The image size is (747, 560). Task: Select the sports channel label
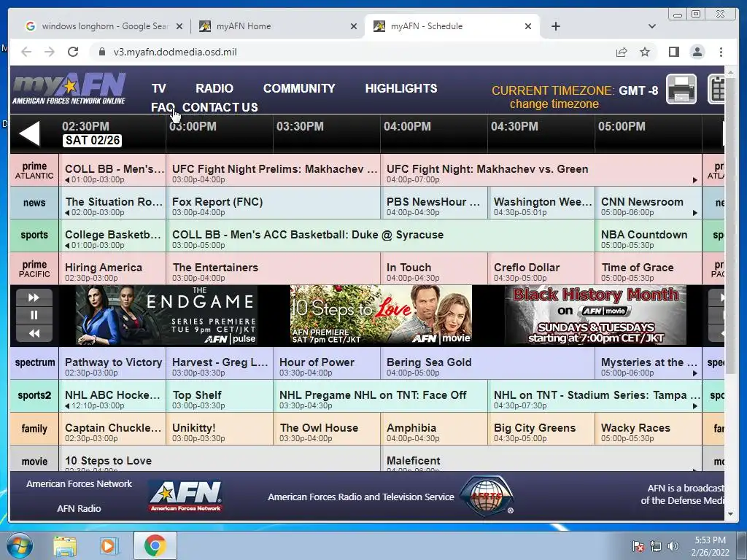(34, 236)
